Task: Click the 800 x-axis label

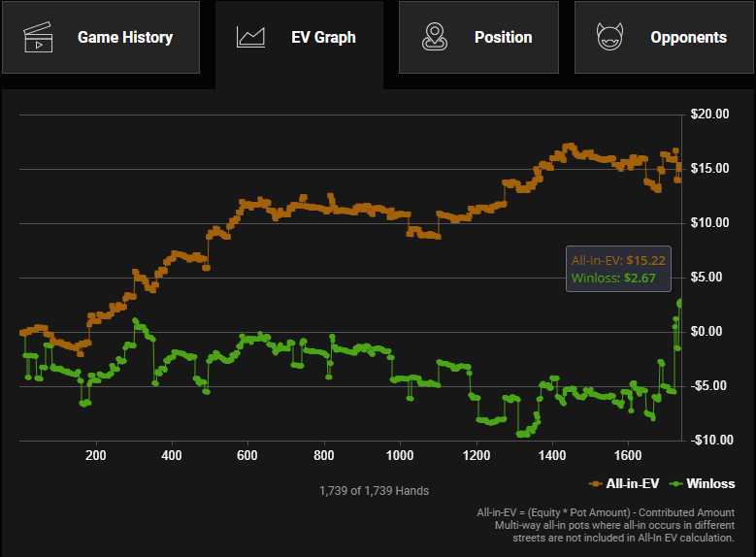Action: 323,456
